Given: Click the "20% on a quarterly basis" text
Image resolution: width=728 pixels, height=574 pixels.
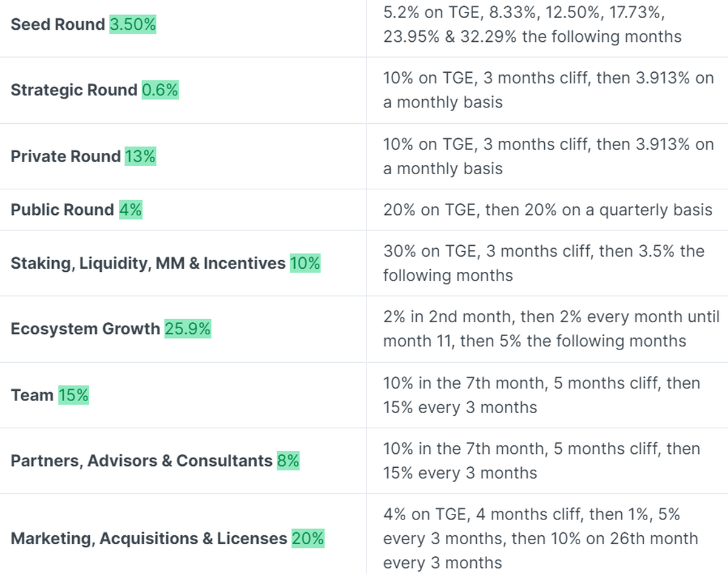Looking at the screenshot, I should (x=613, y=210).
